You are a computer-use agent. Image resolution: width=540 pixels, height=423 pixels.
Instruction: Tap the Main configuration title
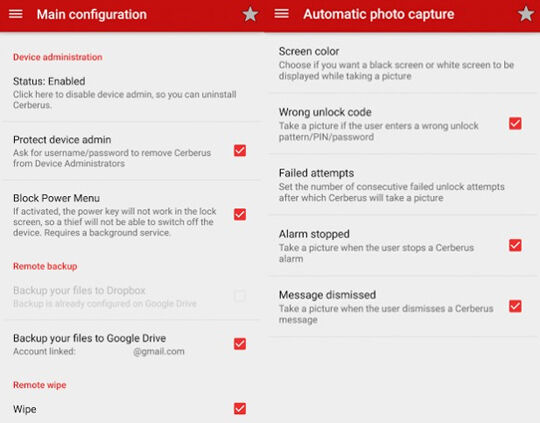pos(92,14)
